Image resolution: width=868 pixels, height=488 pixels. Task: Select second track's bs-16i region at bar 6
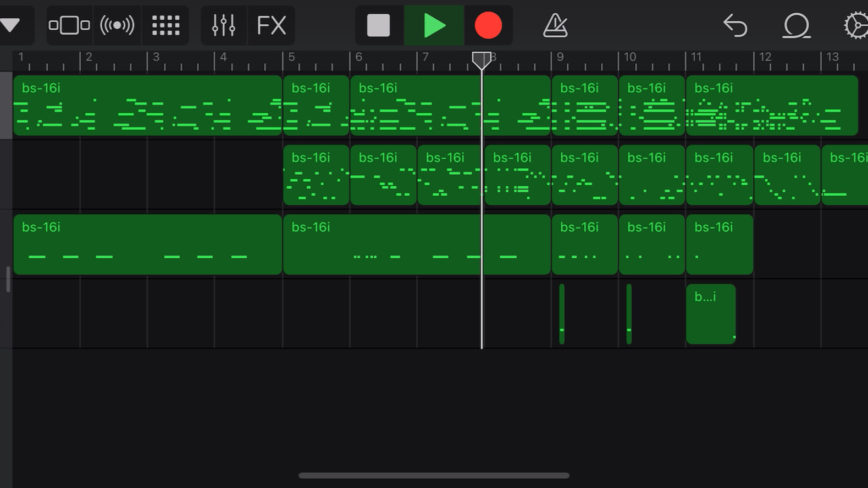[x=383, y=175]
